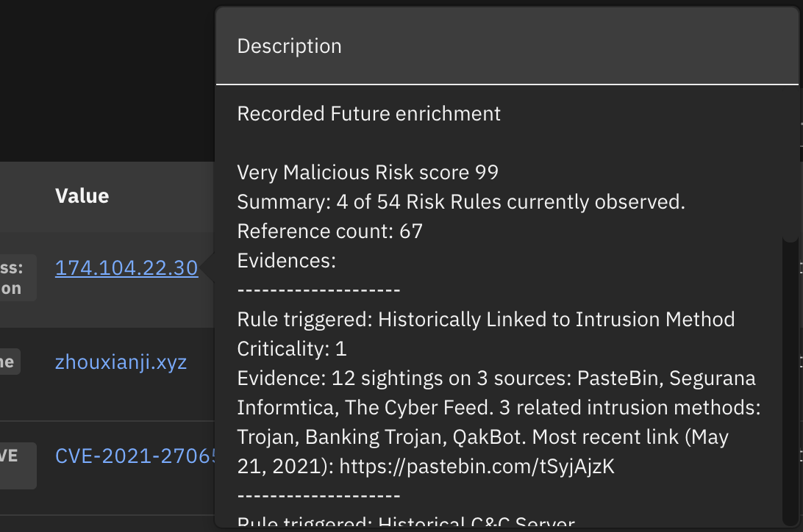Click the Recorded Future enrichment heading
Screen dimensions: 803x532
point(368,114)
